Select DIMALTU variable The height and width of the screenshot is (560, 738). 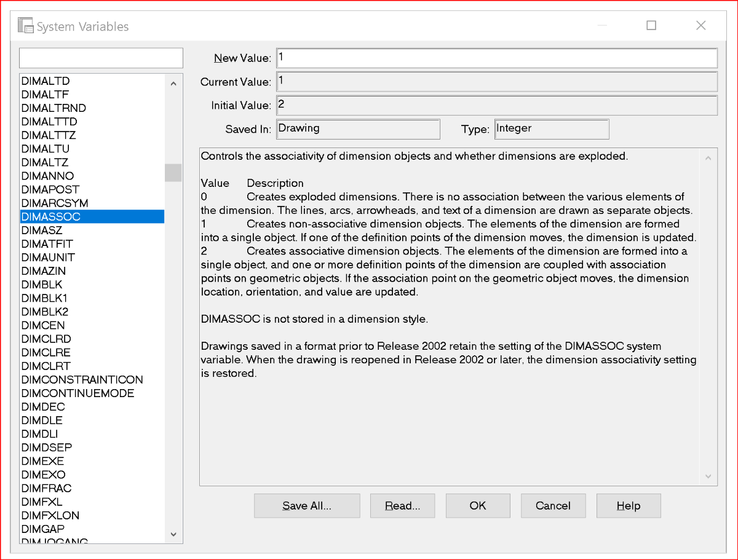92,149
